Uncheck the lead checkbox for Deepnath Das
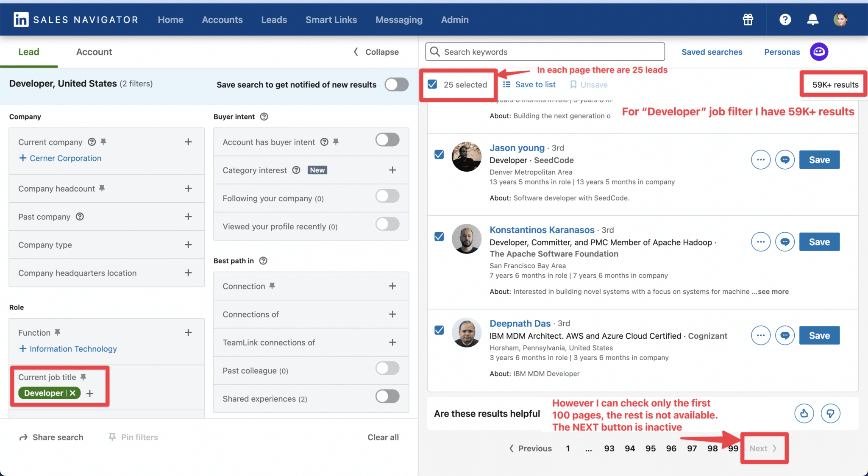Image resolution: width=868 pixels, height=476 pixels. click(x=439, y=330)
